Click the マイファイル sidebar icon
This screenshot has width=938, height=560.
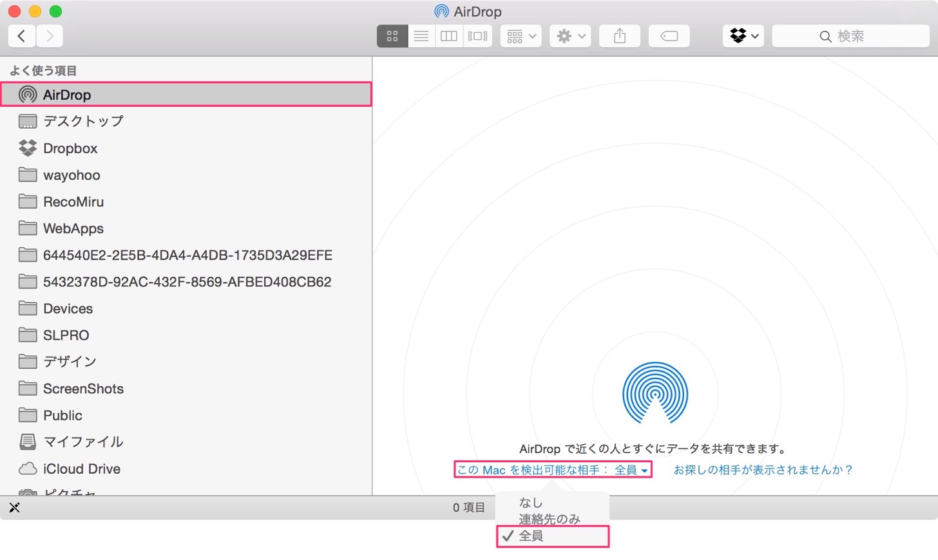point(28,442)
